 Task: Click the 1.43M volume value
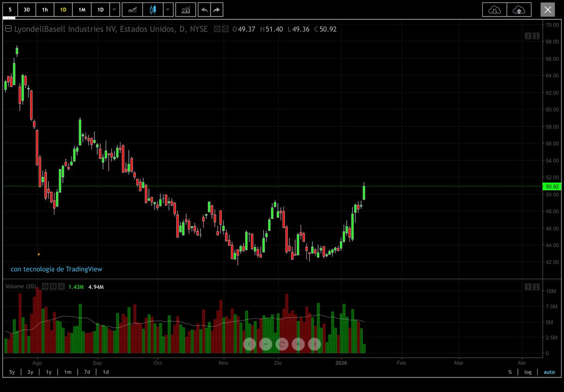coord(76,287)
